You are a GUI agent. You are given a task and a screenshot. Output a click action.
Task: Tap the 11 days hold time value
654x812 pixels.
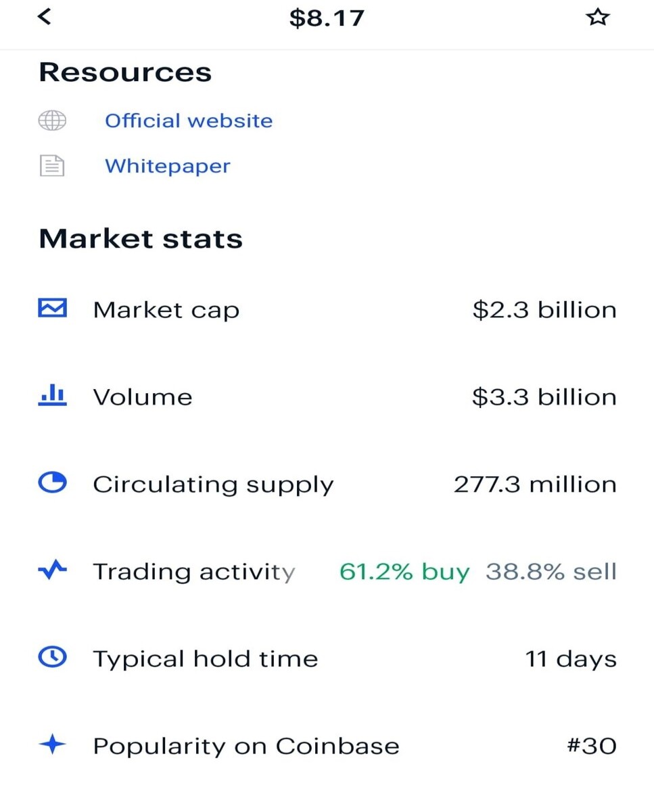pyautogui.click(x=571, y=659)
